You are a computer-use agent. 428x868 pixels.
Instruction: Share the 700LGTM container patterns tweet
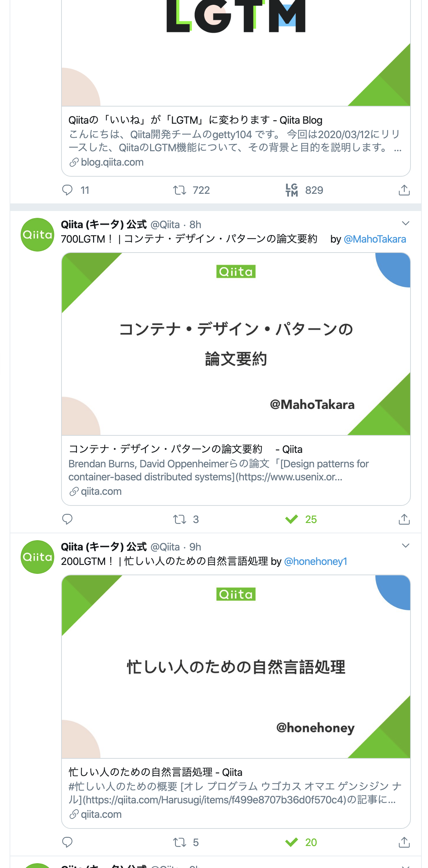coord(404,519)
